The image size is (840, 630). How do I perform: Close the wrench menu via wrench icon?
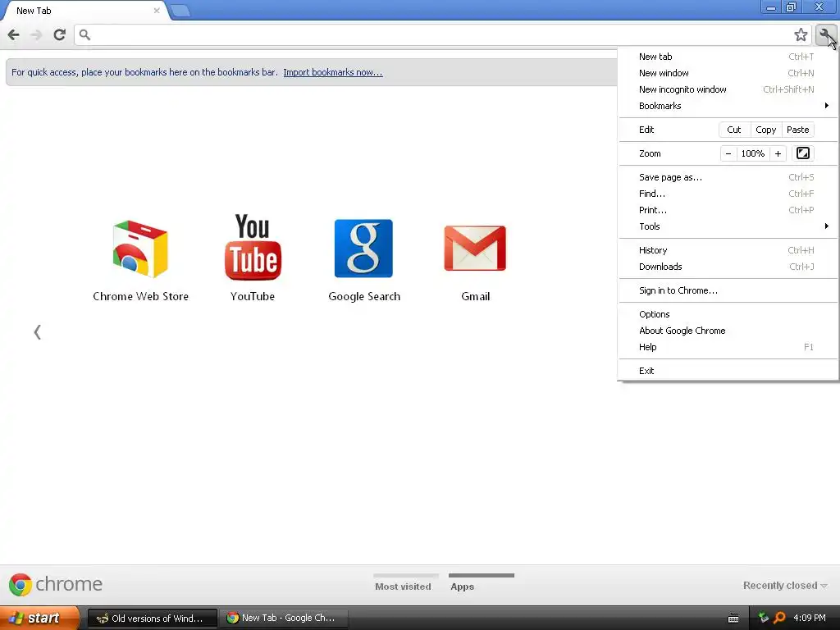click(825, 34)
